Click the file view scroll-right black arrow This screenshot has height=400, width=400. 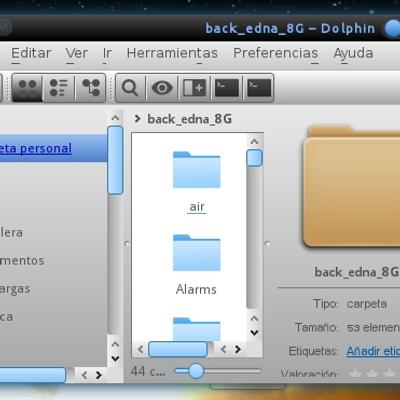coord(238,349)
